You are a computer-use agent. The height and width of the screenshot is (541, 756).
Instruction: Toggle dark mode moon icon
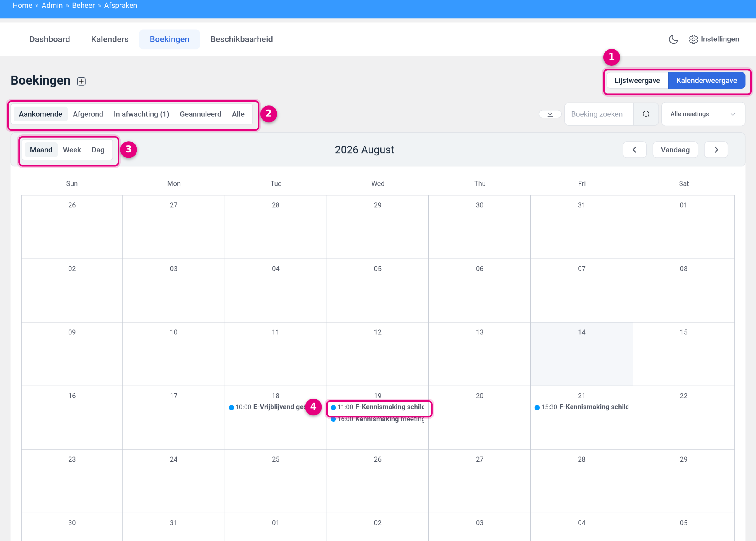pos(673,39)
